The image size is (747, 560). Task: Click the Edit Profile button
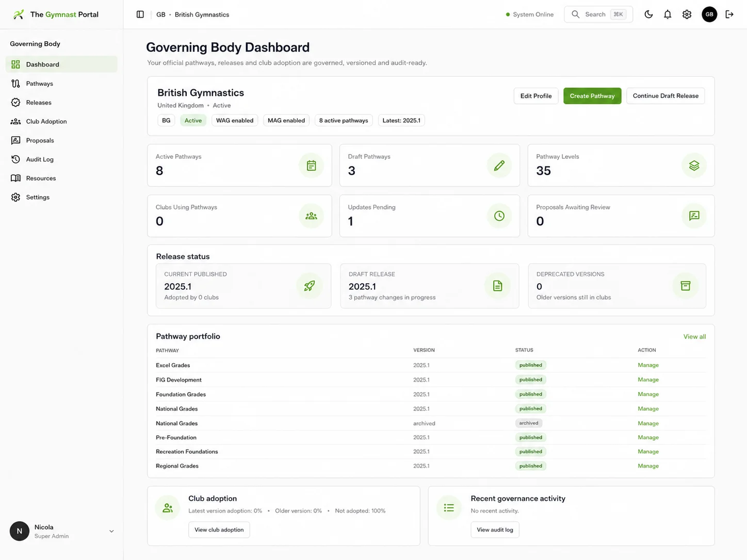[536, 96]
